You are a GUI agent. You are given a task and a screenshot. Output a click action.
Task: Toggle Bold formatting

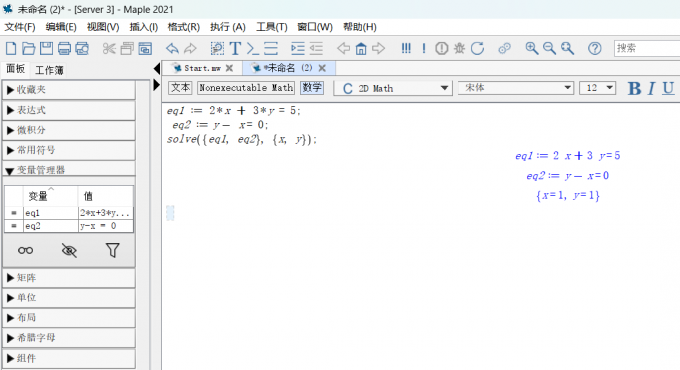[634, 88]
